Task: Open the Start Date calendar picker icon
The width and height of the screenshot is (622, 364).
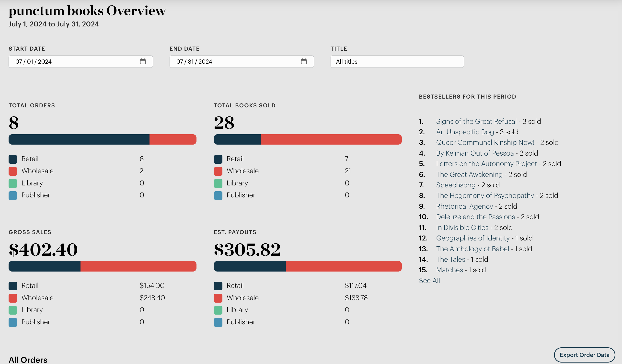Action: [143, 61]
